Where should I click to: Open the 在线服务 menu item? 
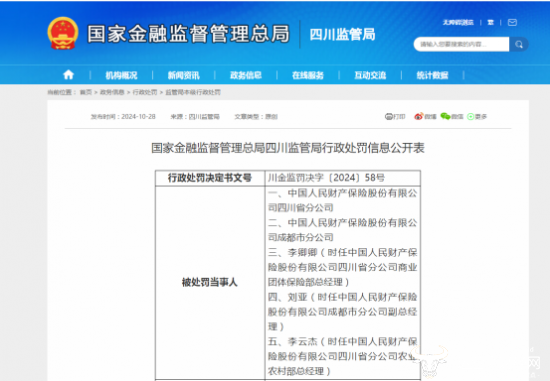308,75
